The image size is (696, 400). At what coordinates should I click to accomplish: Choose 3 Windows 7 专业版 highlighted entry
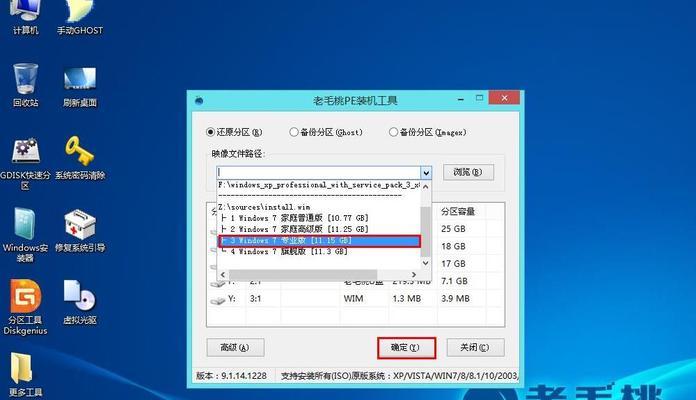[319, 241]
